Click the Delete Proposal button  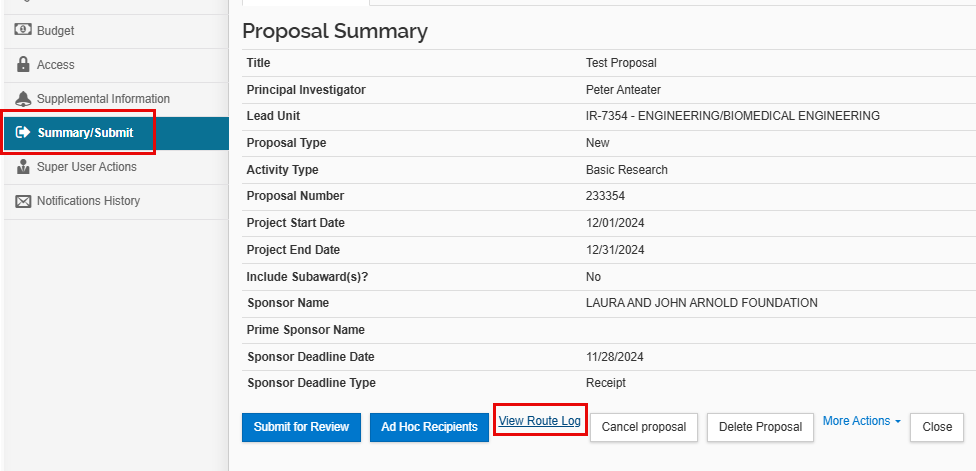[760, 427]
